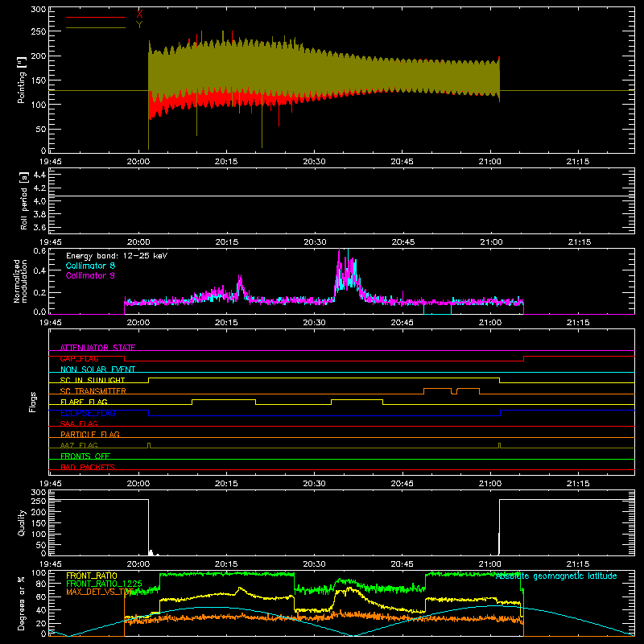Click the GAP_FLAG label

[79, 358]
